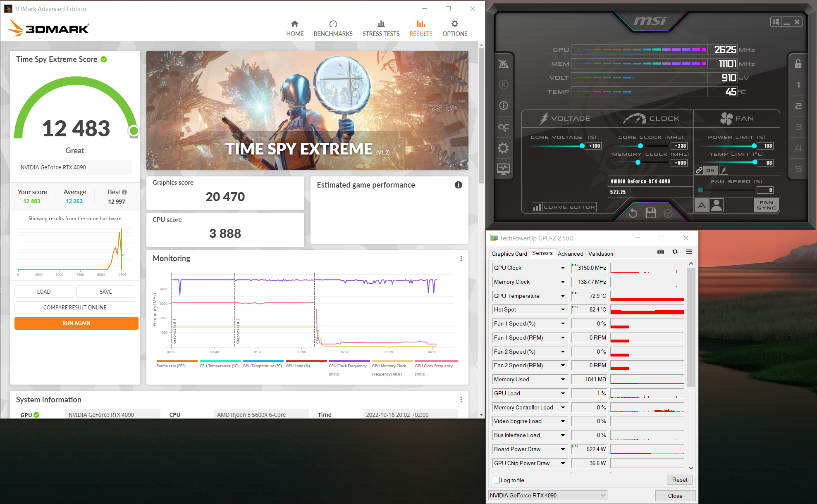Unlock profile with padlock icon
The height and width of the screenshot is (504, 817).
pyautogui.click(x=798, y=64)
